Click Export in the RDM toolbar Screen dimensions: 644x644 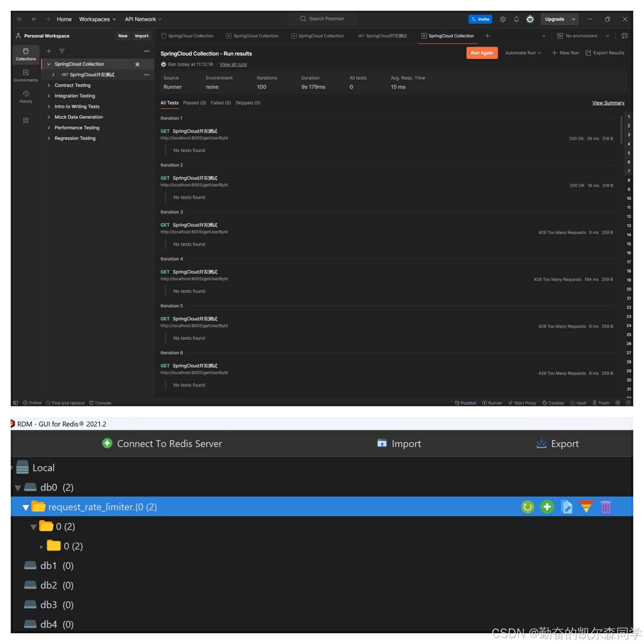pyautogui.click(x=558, y=444)
